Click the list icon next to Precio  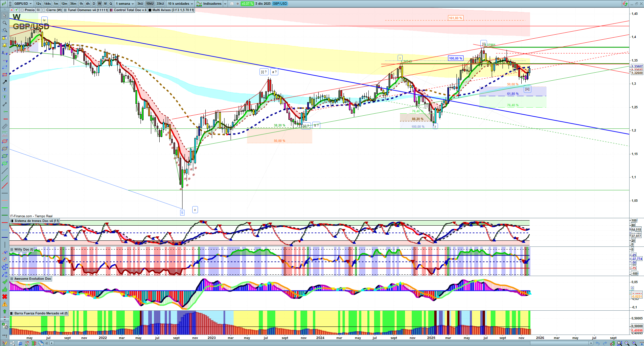click(x=38, y=10)
